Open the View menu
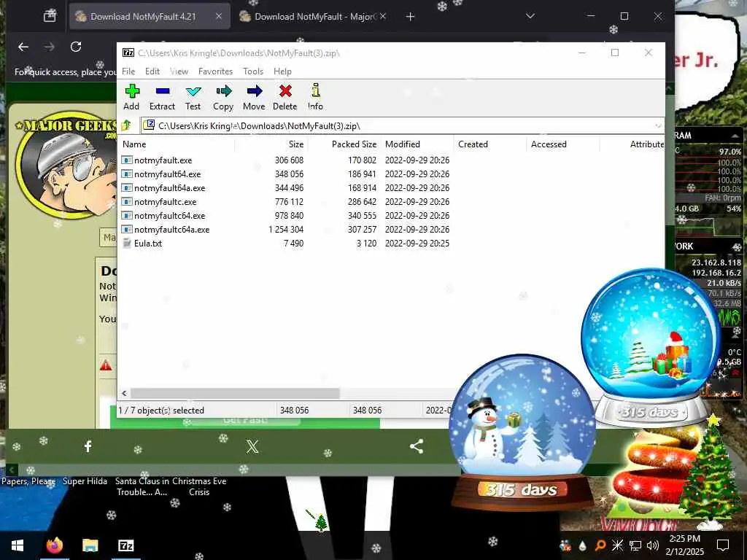 (x=179, y=71)
